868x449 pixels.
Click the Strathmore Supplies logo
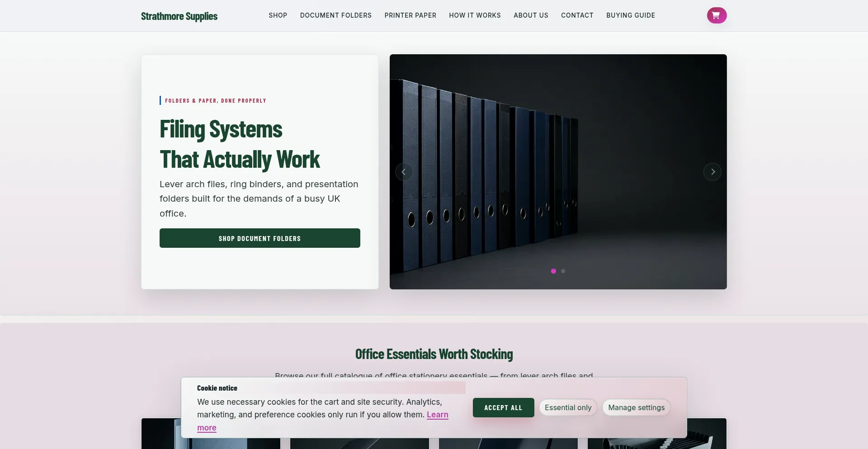pyautogui.click(x=179, y=16)
